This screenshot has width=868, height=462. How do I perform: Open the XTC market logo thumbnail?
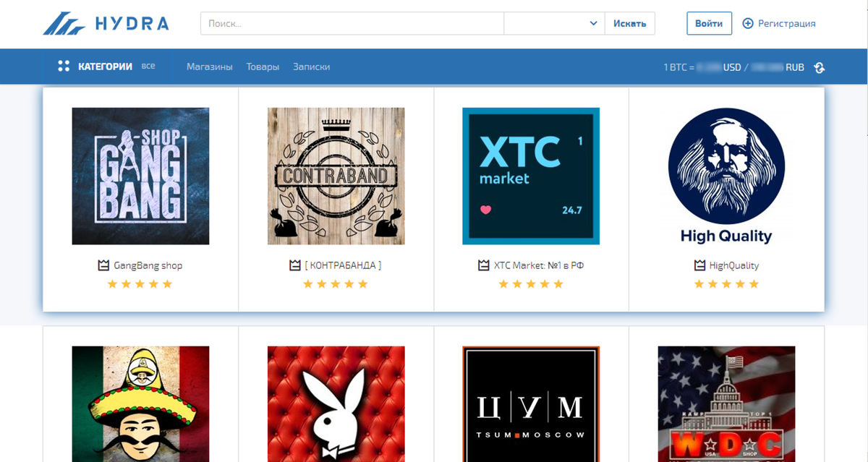tap(531, 176)
